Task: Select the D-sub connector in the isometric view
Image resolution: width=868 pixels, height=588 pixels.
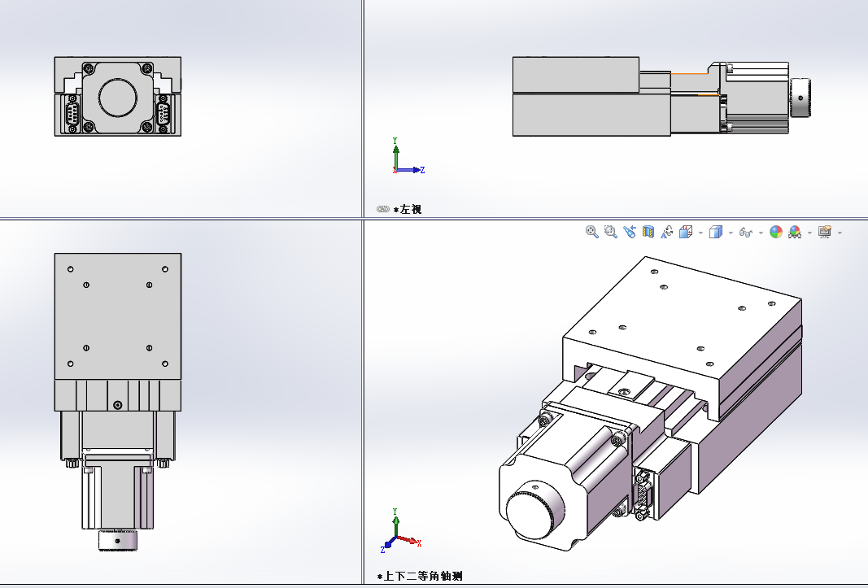Action: coord(642,494)
